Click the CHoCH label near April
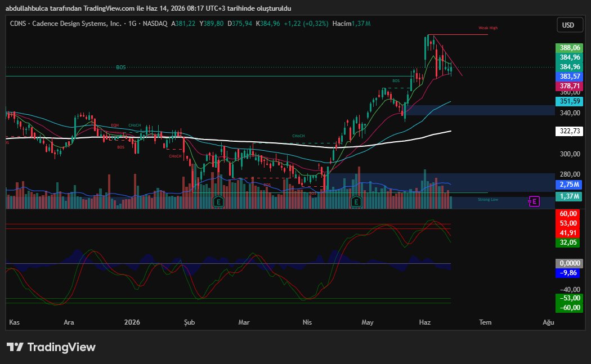The width and height of the screenshot is (591, 364). click(x=298, y=136)
